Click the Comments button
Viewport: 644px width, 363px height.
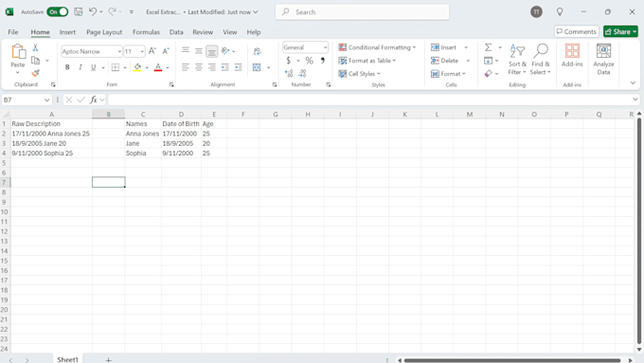[x=576, y=31]
